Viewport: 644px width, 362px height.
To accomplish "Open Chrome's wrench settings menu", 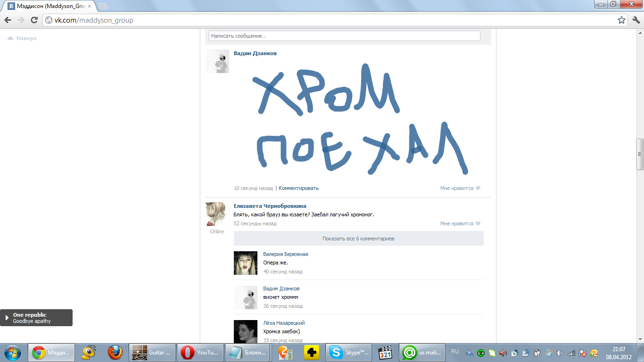I will coord(636,20).
